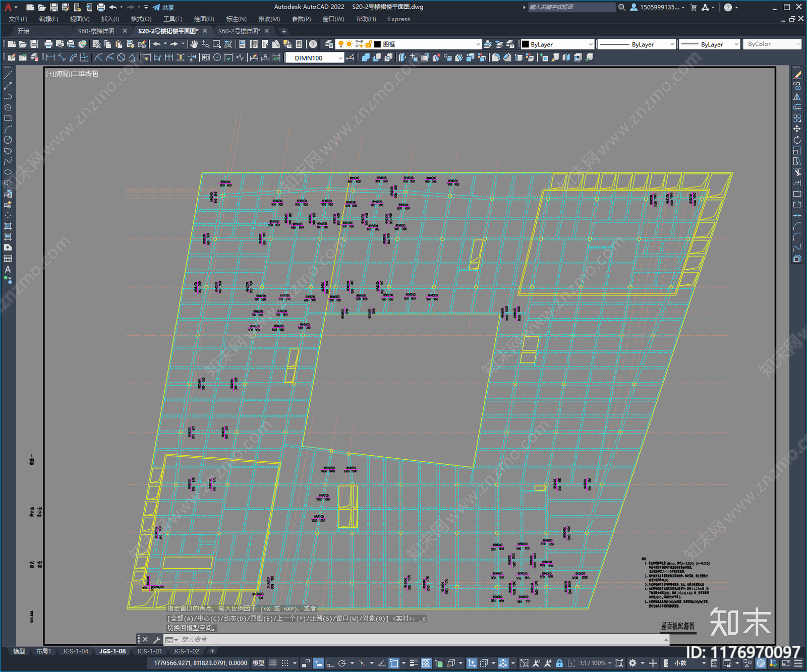Toggle lineweight display in status bar
The width and height of the screenshot is (807, 672).
pos(414,663)
